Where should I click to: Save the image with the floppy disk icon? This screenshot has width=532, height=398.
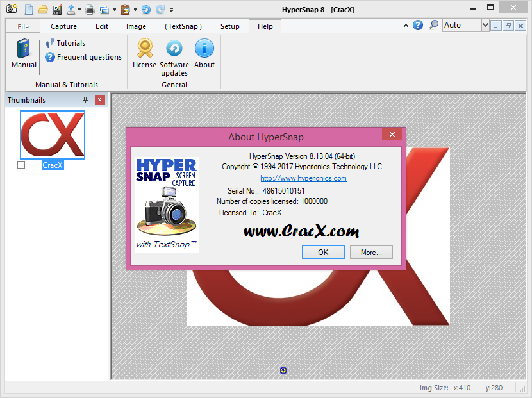tap(57, 10)
